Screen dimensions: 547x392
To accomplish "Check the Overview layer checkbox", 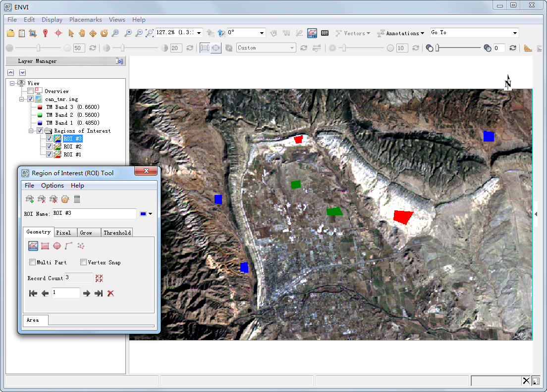I will tap(31, 91).
